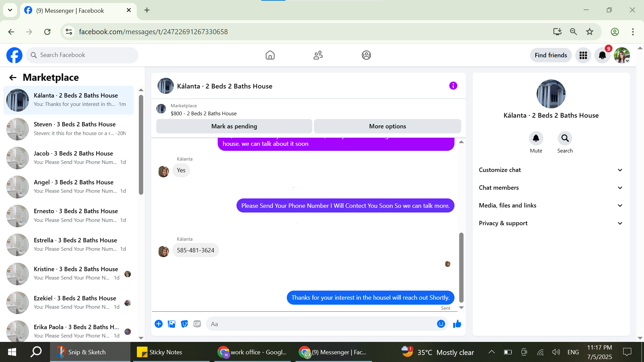Attach a photo file icon
Screen dimensions: 644x362
pos(171,324)
